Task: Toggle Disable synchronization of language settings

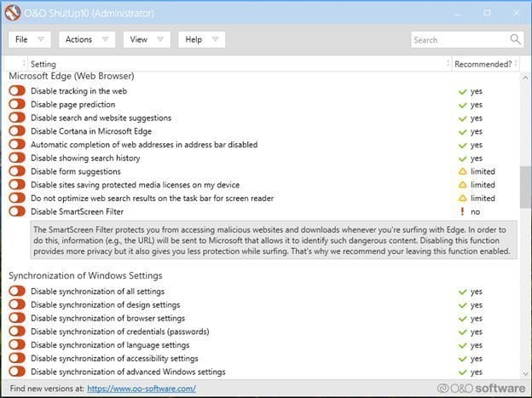Action: 17,344
